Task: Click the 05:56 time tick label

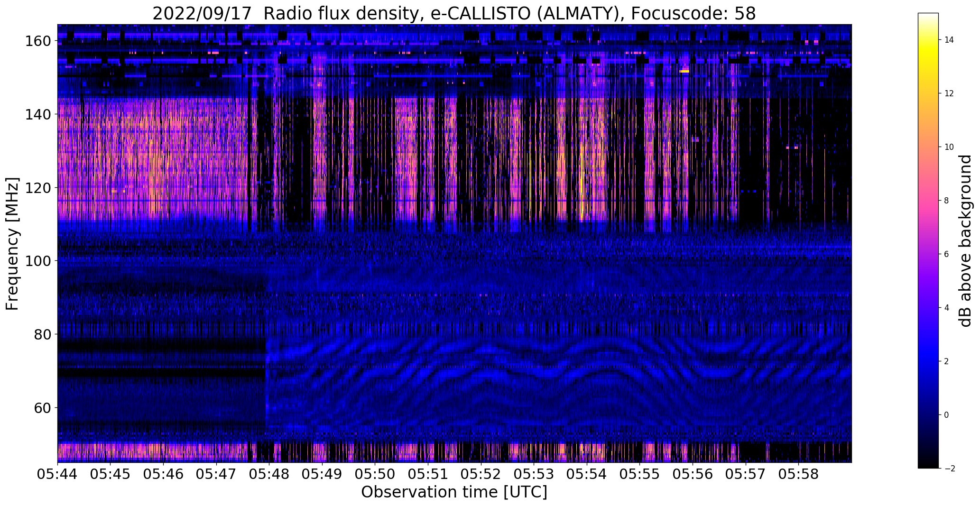Action: click(693, 474)
